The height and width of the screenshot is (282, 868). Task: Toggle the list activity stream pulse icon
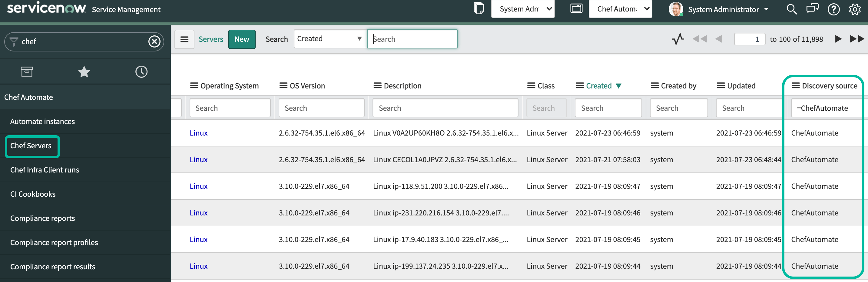point(678,39)
